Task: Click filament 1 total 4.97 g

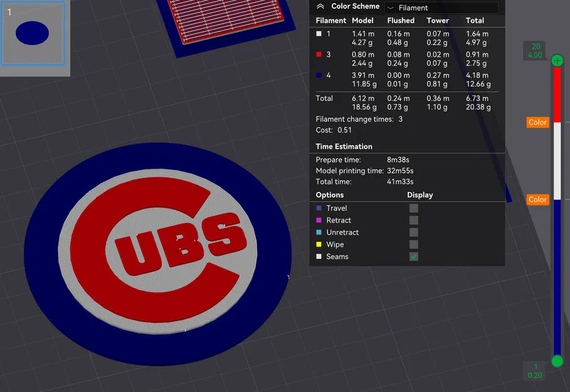Action: [476, 43]
